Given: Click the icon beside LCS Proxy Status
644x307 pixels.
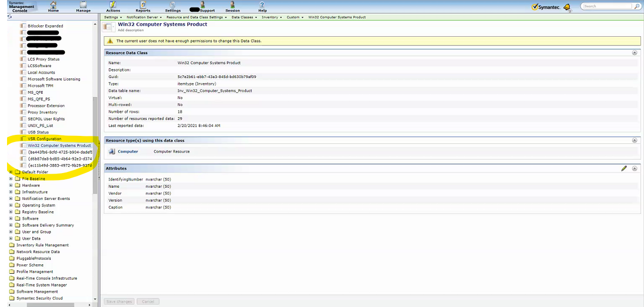Looking at the screenshot, I should click(23, 59).
